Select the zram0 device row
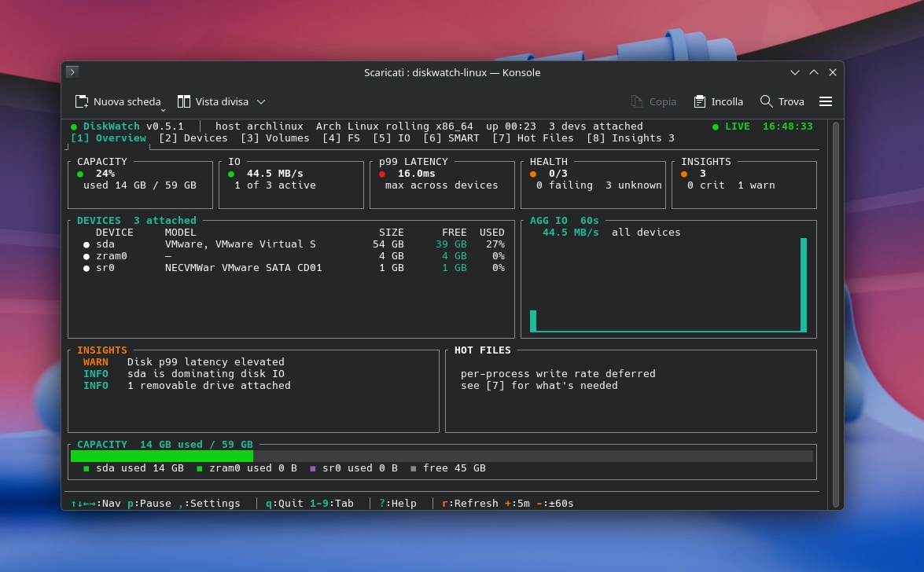The width and height of the screenshot is (924, 572). (293, 255)
